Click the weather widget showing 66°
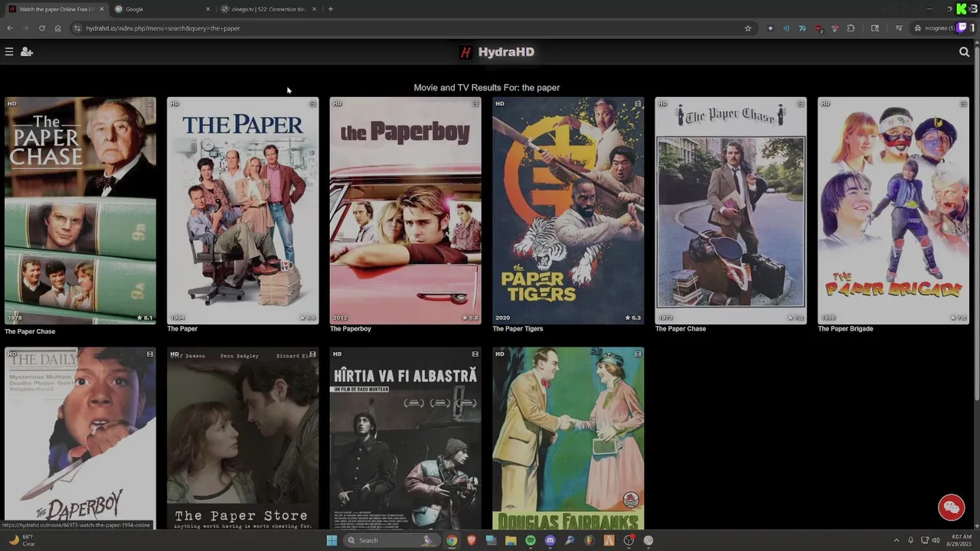Screen dimensions: 980x551 21,540
